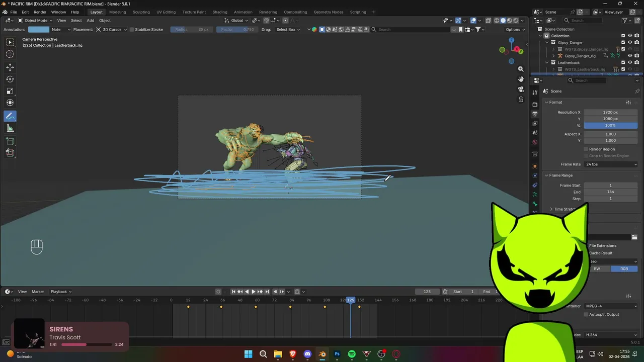The width and height of the screenshot is (644, 362).
Task: Open the Tool properties tab
Action: (535, 93)
